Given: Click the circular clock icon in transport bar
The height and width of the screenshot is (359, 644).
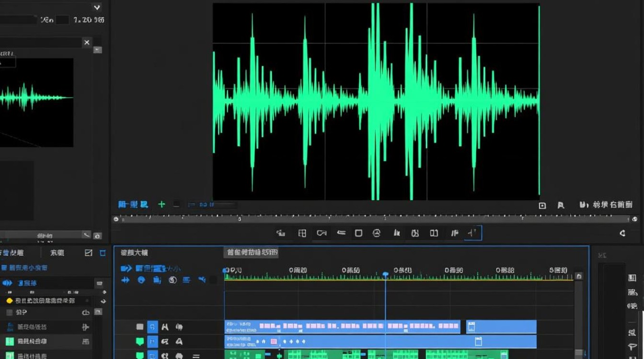Looking at the screenshot, I should (377, 233).
